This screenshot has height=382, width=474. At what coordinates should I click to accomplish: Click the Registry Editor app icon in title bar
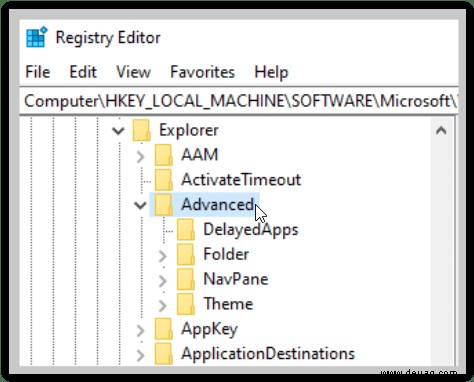(x=37, y=37)
